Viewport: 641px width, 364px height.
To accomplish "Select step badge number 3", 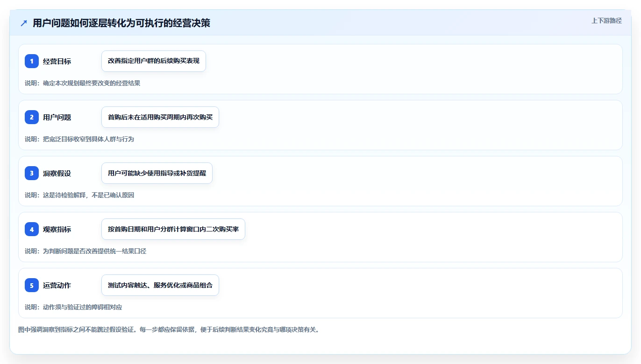I will pos(32,173).
